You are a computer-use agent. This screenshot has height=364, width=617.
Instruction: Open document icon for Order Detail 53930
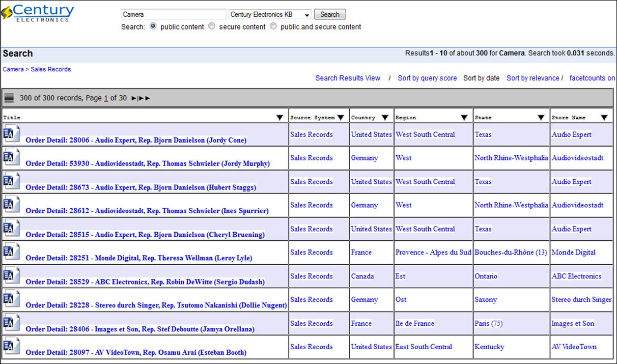pos(12,158)
